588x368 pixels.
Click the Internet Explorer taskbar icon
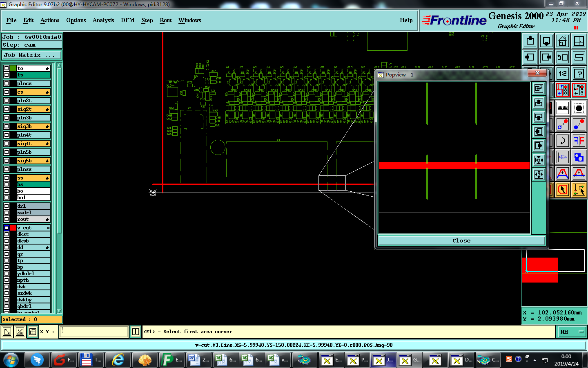tap(118, 360)
